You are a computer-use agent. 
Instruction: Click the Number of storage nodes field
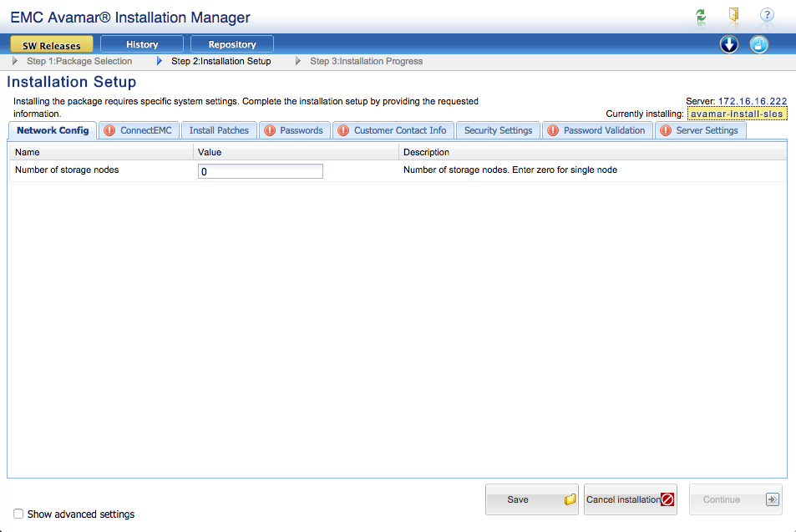click(x=260, y=171)
